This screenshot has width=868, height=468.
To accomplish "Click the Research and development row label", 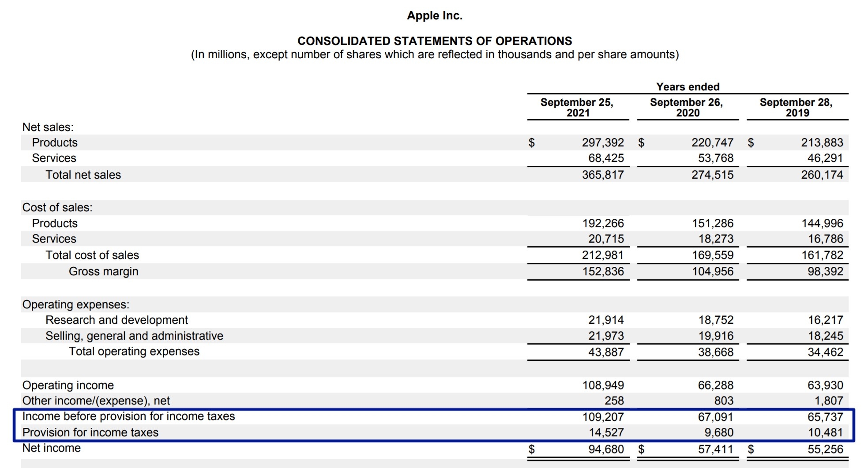I will (116, 320).
